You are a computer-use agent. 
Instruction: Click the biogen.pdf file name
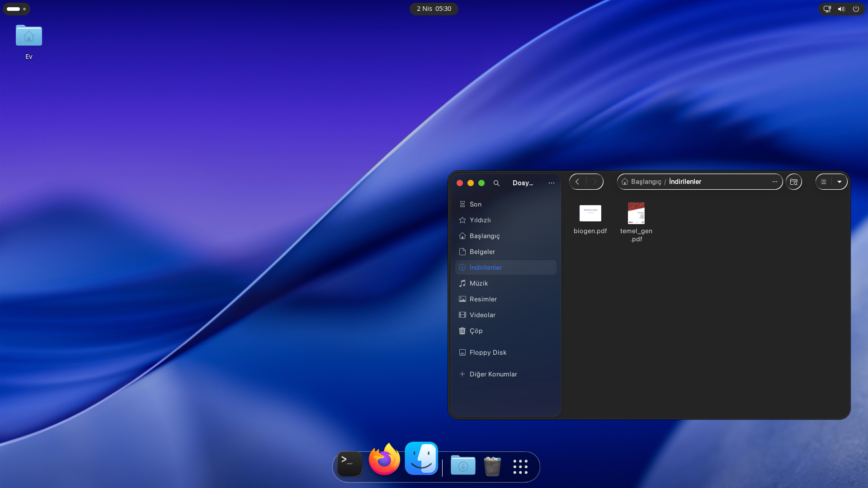(590, 231)
